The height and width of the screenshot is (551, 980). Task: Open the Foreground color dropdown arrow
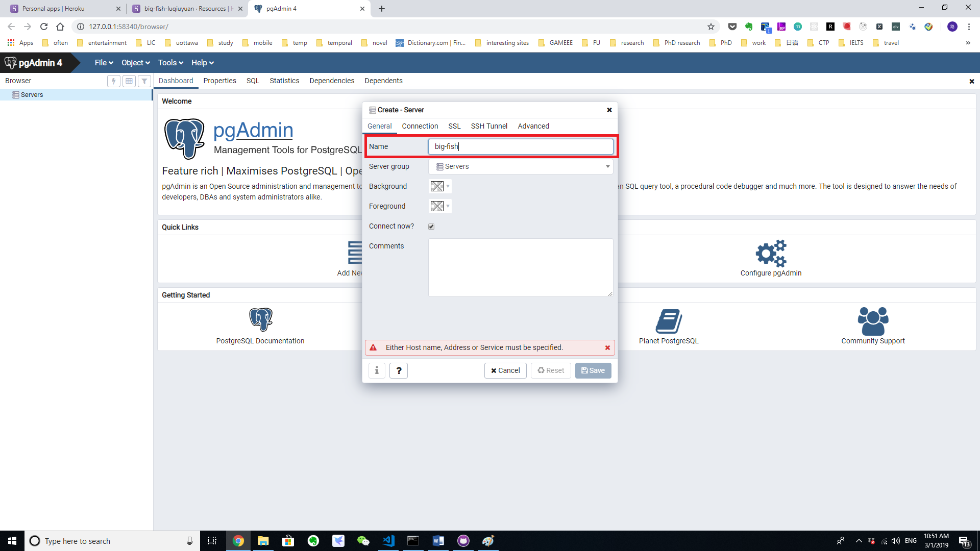[x=448, y=206]
